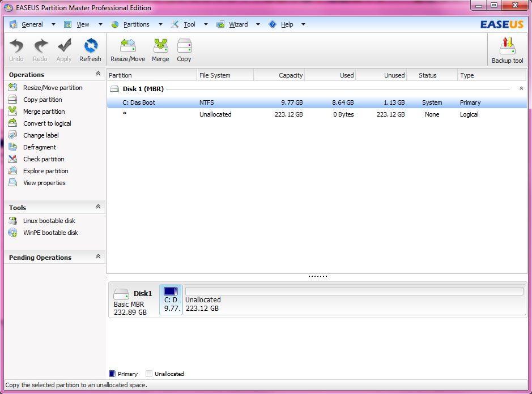
Task: Click Explore partition in sidebar
Action: [45, 171]
